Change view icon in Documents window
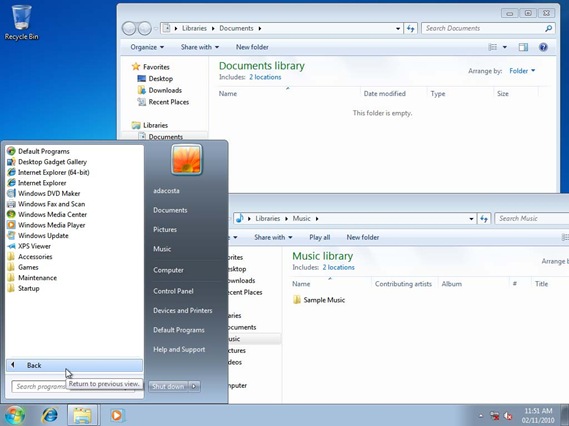569x426 pixels. coord(493,47)
